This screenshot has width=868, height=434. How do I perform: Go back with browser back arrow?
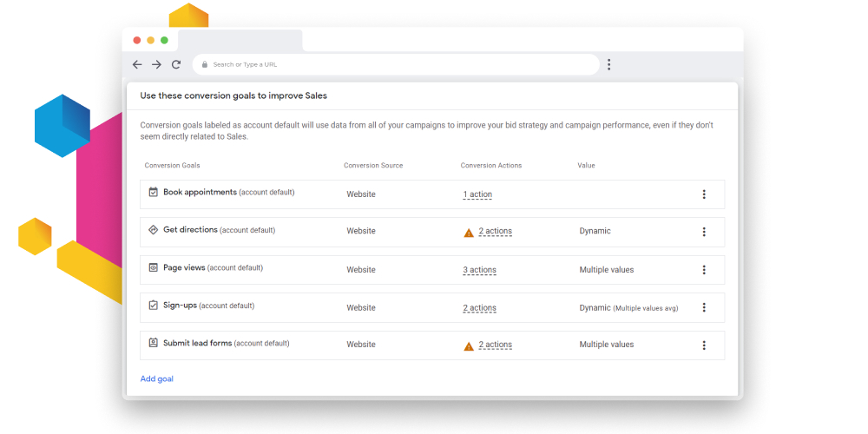(x=137, y=64)
